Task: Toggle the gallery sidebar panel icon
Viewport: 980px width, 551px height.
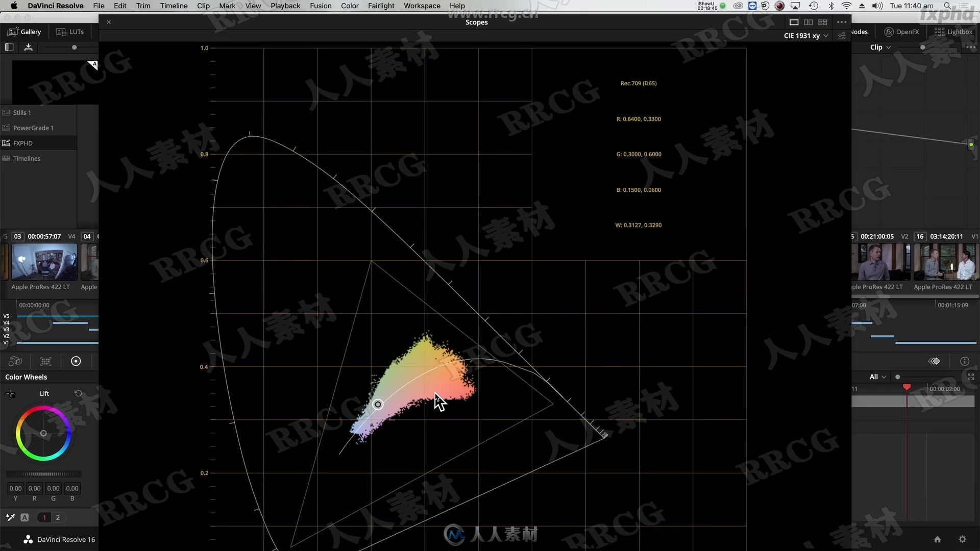Action: click(9, 47)
